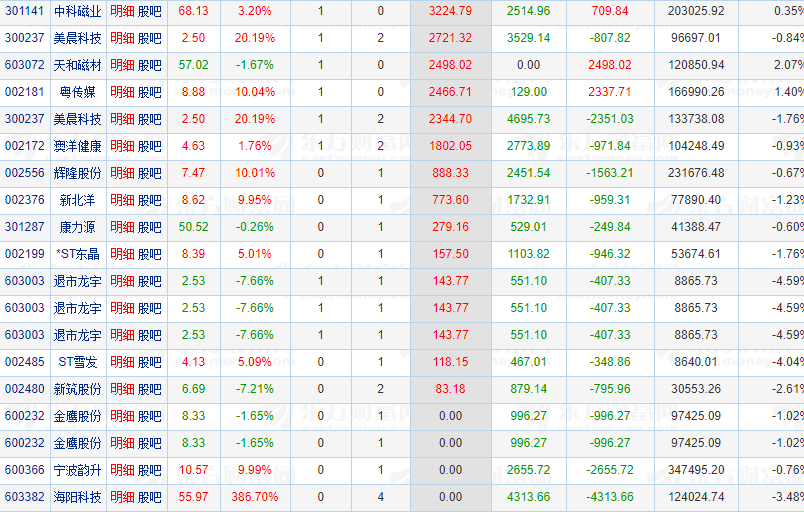
Task: Select the buy amount 3224.79
Action: point(450,11)
